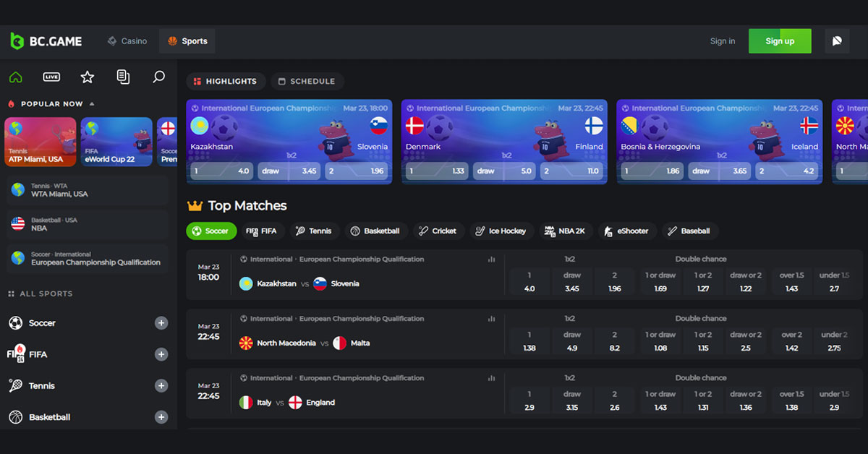Screen dimensions: 868x454
Task: Bet draw 5.0 in Denmark-Finland card
Action: click(x=505, y=171)
